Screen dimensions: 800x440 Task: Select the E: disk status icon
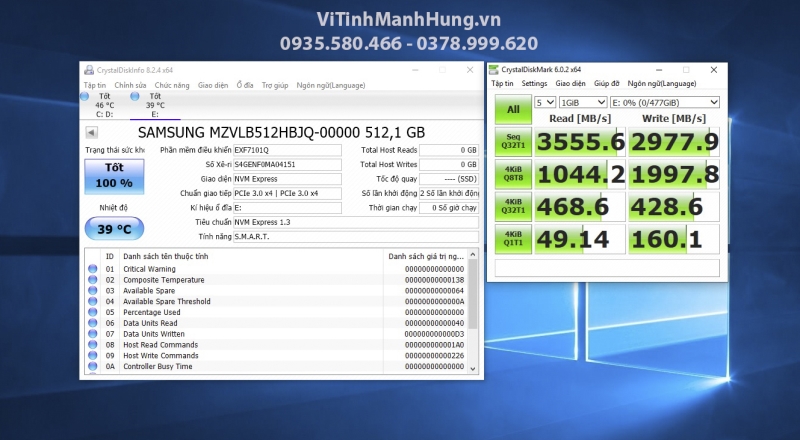[x=135, y=96]
